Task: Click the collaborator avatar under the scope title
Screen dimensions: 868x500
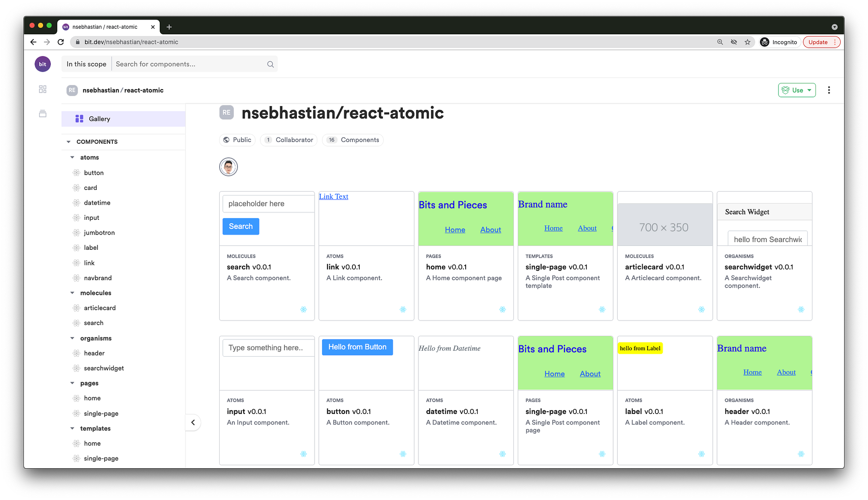Action: (x=228, y=166)
